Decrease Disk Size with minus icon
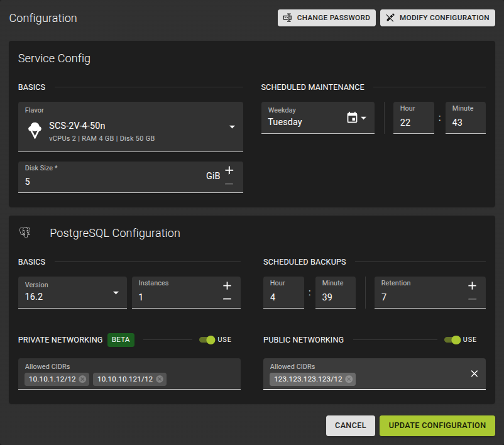504x445 pixels. pos(229,184)
